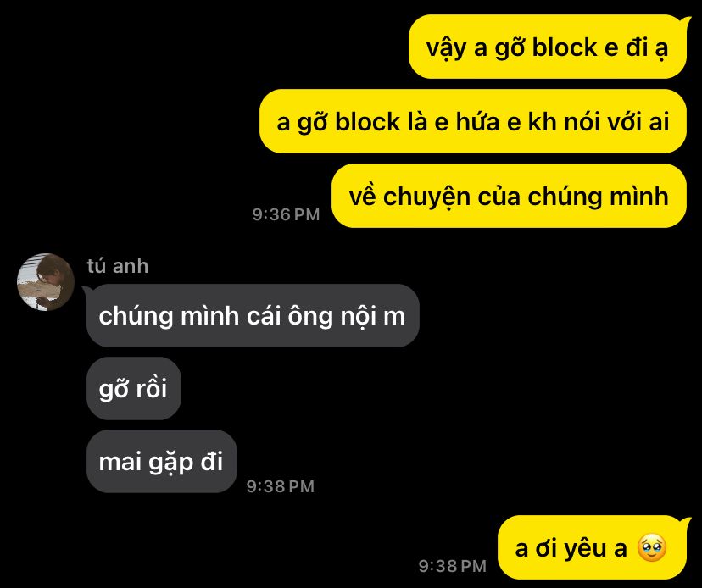Tap the "mai gặp đi" message bubble

coord(161,462)
